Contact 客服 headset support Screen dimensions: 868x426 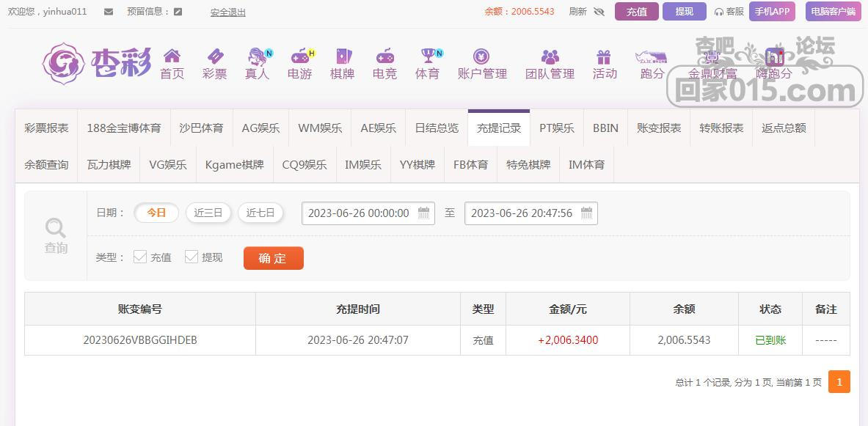coord(729,12)
